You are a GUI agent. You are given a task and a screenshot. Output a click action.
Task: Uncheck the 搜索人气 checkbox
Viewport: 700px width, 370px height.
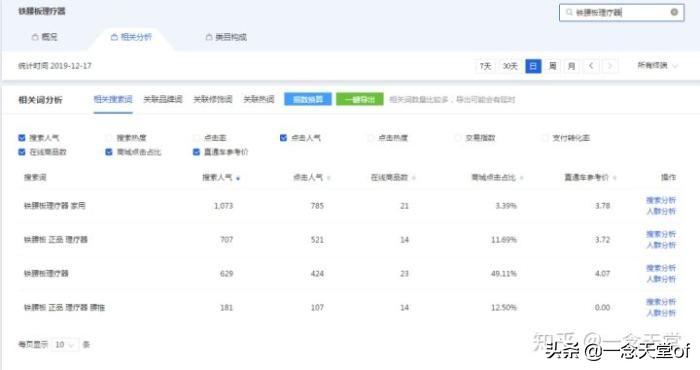[22, 137]
